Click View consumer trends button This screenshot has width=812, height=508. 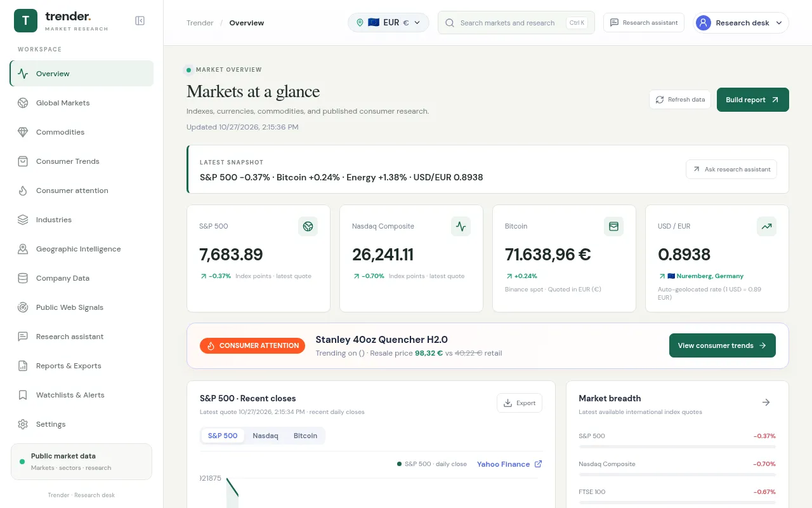(x=723, y=345)
